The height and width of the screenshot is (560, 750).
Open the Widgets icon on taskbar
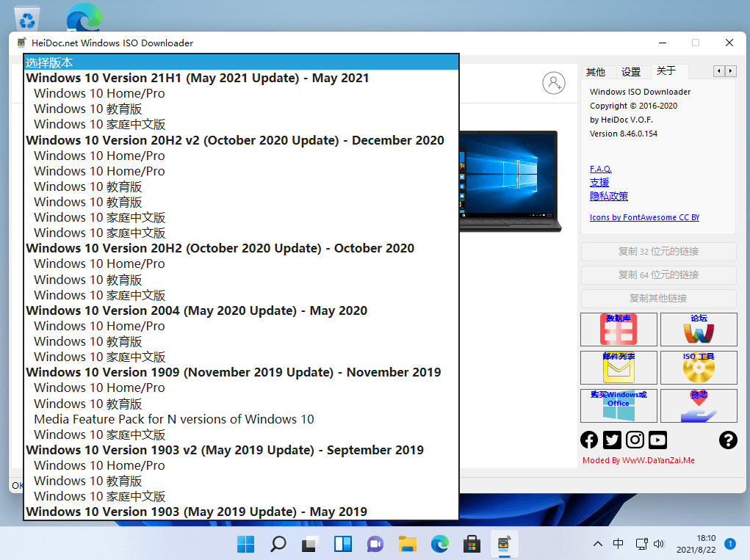[343, 544]
